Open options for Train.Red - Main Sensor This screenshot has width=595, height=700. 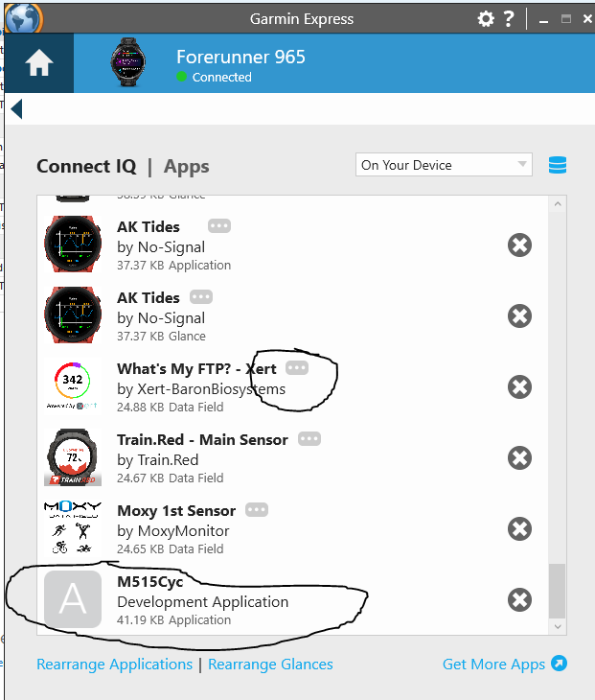click(x=309, y=439)
